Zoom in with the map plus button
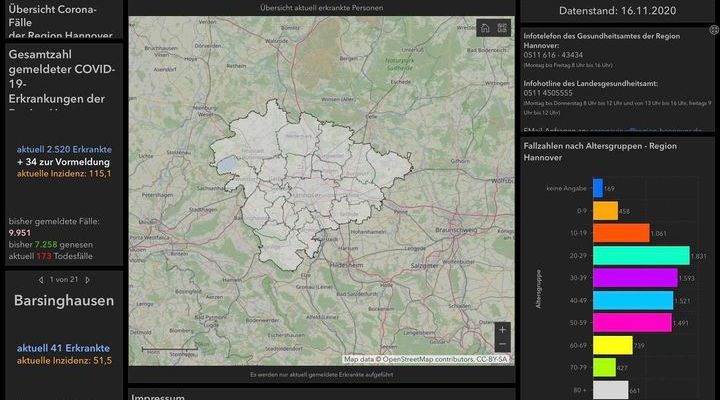Viewport: 720px width, 400px height. (x=502, y=329)
